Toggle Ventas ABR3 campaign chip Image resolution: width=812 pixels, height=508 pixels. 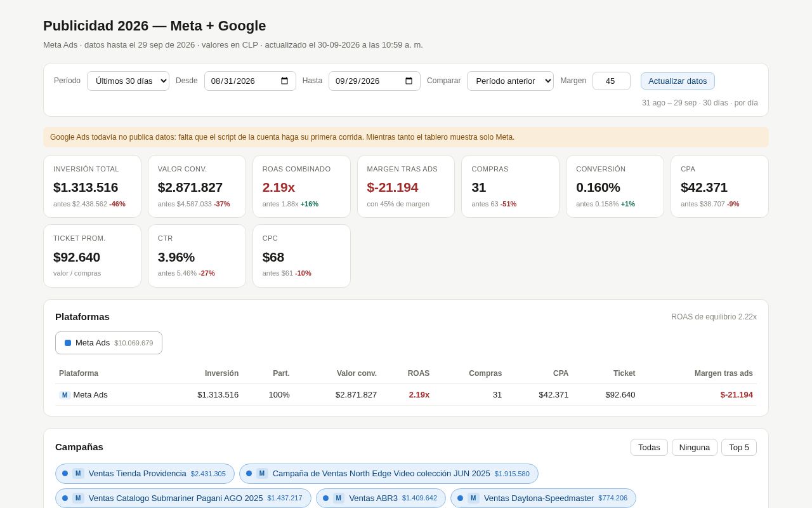(381, 498)
